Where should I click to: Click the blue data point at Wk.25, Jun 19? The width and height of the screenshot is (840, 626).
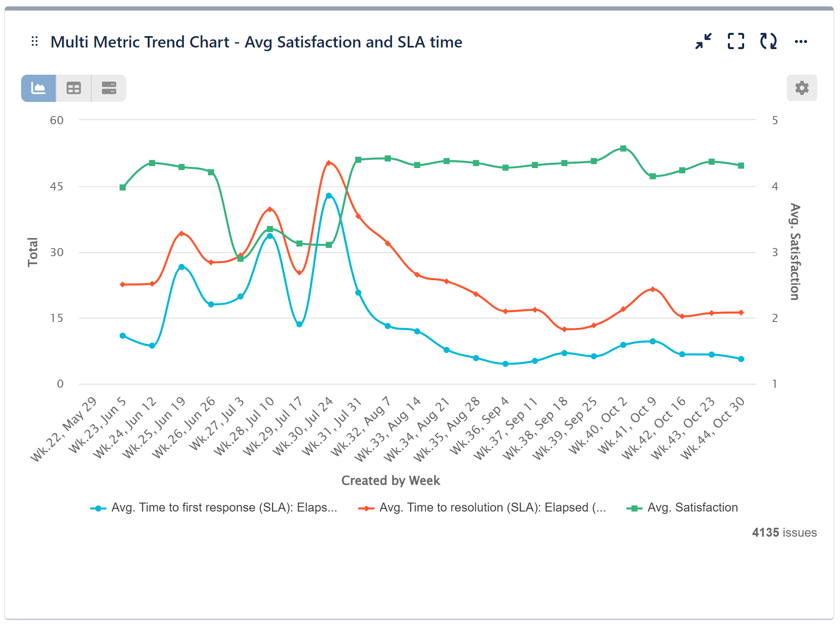(181, 267)
